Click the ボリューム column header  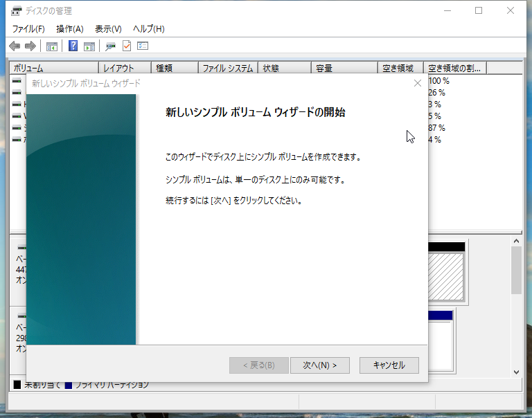coord(54,68)
